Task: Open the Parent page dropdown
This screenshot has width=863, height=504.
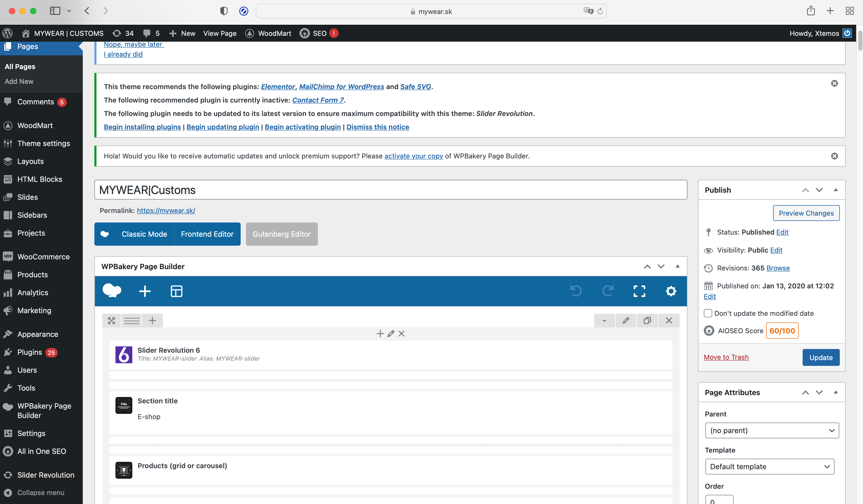Action: point(772,430)
